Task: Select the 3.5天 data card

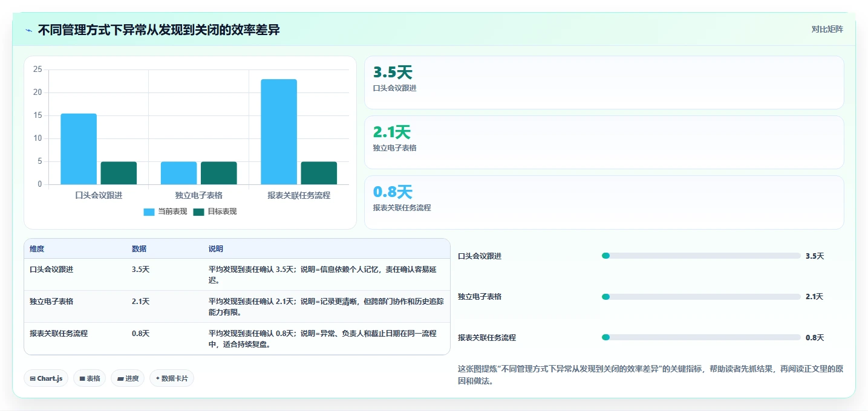Action: coord(604,82)
